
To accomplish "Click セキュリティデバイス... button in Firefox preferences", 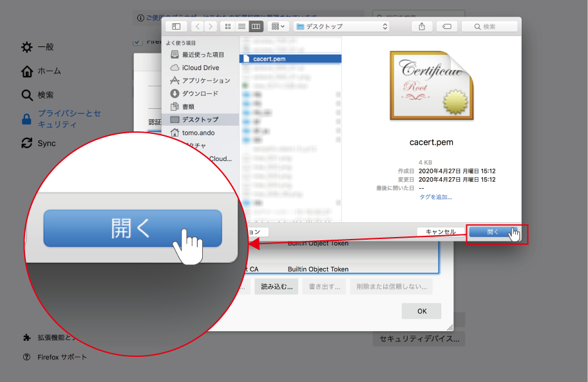I will pos(419,339).
